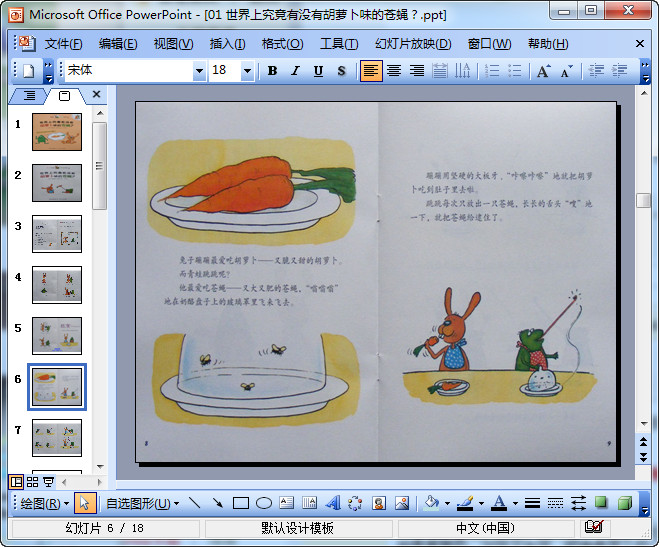
Task: Switch to Normal view
Action: click(x=16, y=482)
